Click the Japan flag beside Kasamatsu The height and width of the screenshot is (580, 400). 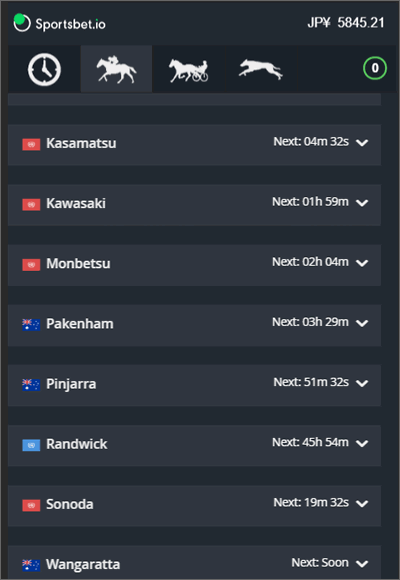point(31,144)
